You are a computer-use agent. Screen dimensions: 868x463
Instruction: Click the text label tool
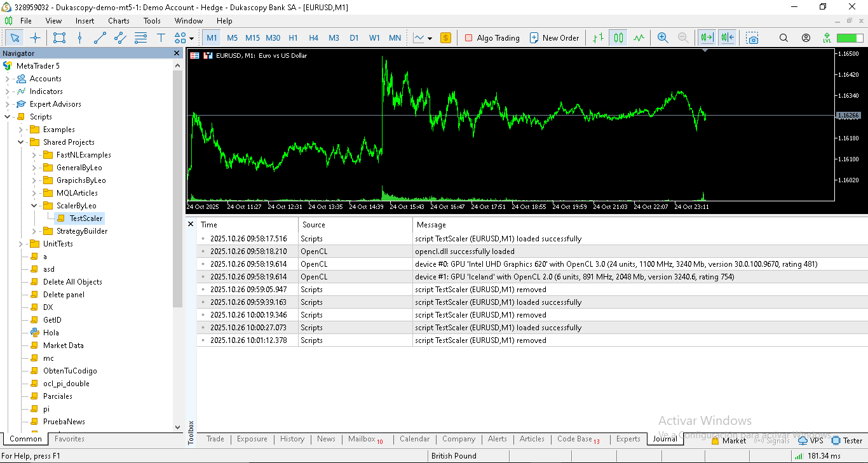(x=161, y=38)
